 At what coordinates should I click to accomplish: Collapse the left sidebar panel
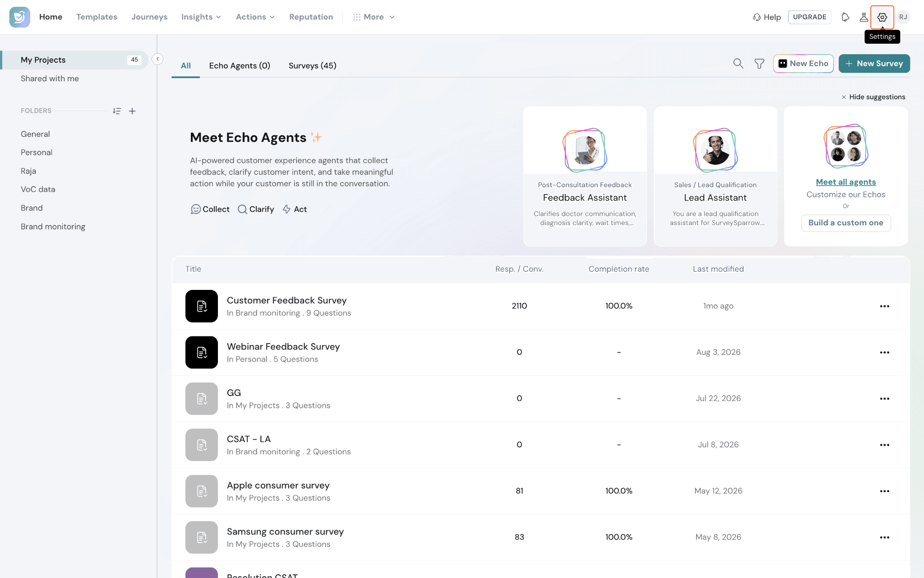click(157, 59)
